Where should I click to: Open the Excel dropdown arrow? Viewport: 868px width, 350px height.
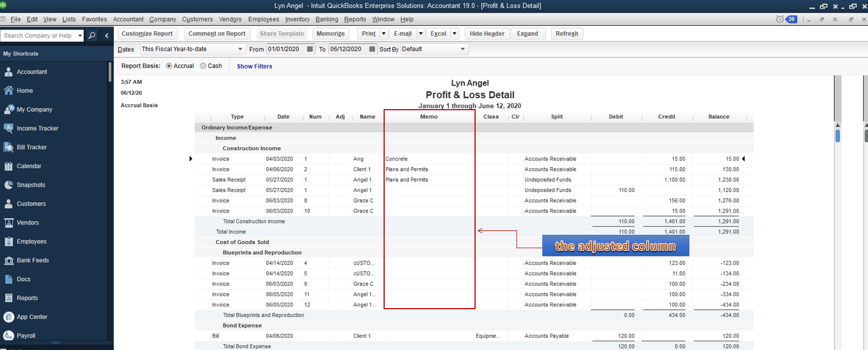(455, 34)
